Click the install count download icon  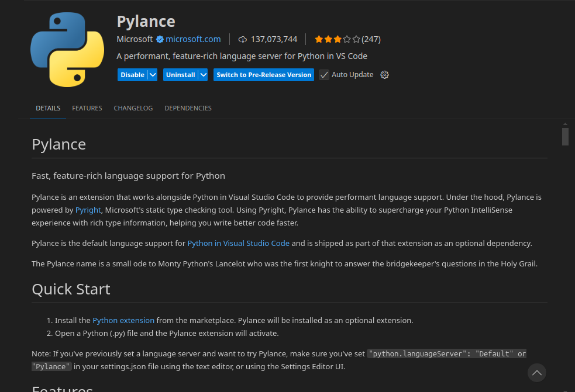[x=243, y=40]
